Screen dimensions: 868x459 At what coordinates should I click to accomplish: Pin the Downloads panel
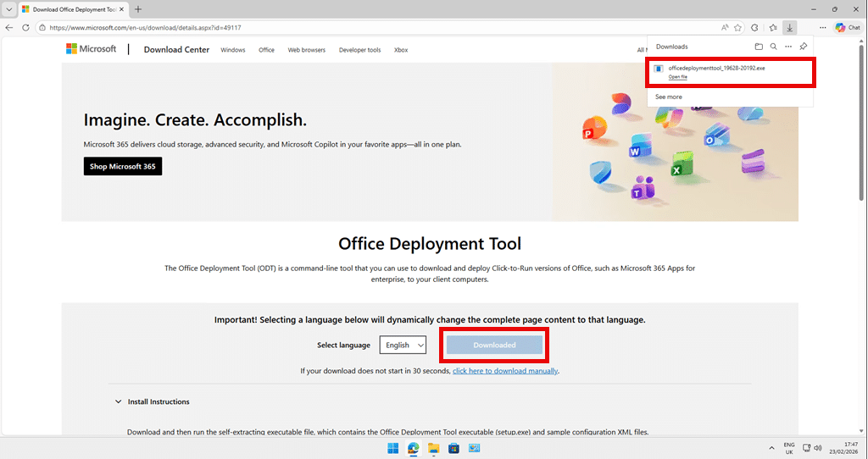pos(803,47)
